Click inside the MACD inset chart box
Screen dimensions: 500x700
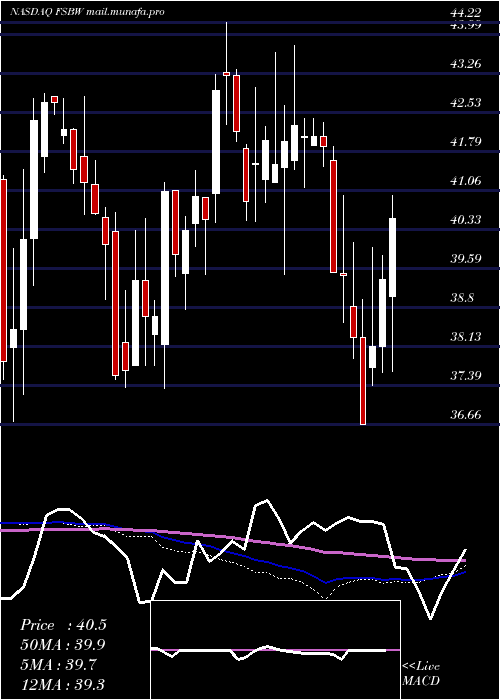tap(275, 650)
